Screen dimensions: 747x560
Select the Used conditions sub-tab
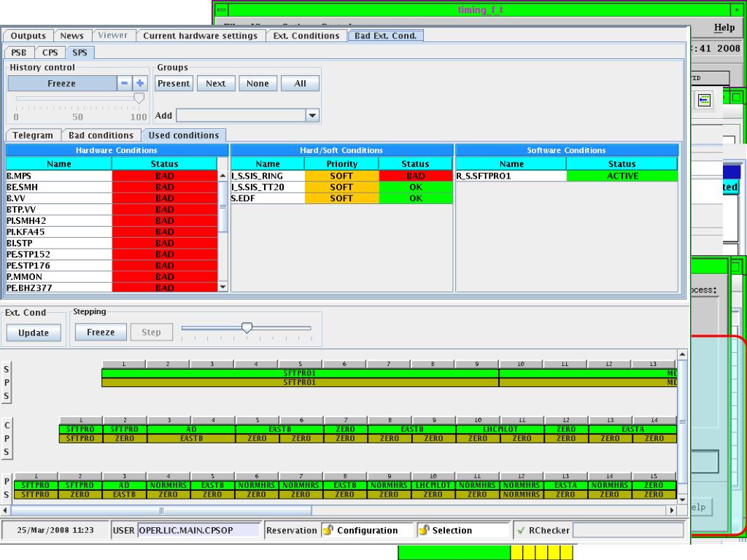(184, 135)
